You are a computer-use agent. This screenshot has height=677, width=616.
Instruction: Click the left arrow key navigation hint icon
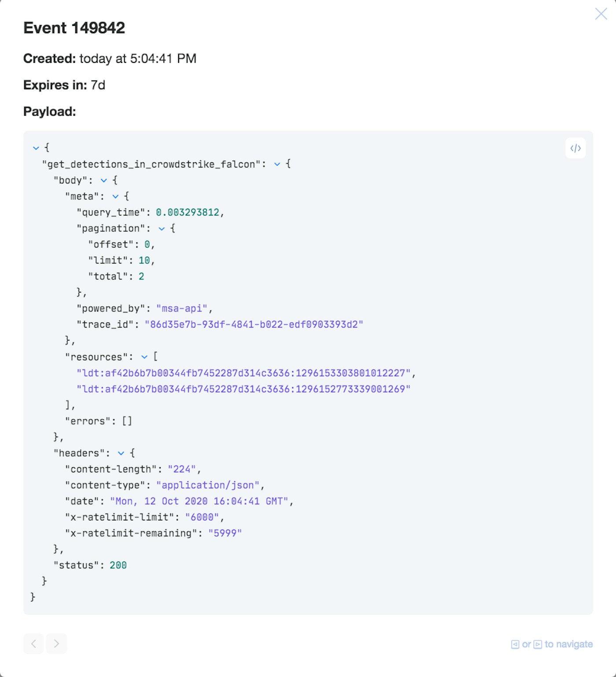515,644
